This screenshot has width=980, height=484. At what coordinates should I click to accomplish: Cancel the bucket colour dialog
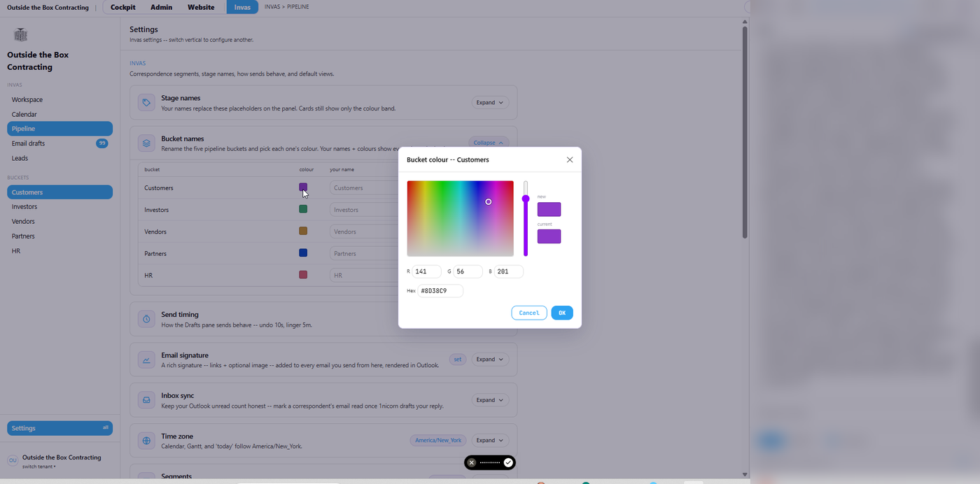coord(529,313)
